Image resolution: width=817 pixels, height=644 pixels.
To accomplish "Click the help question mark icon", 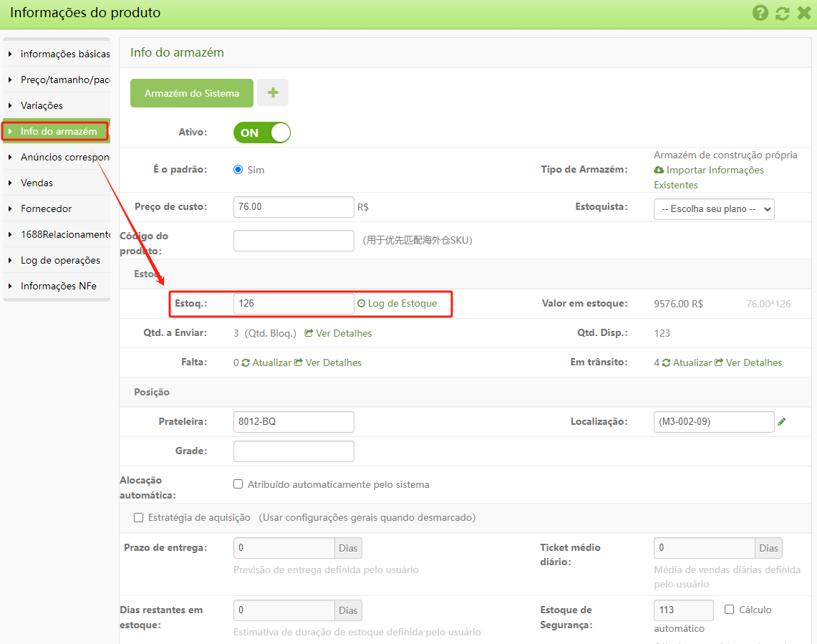I will pos(760,13).
